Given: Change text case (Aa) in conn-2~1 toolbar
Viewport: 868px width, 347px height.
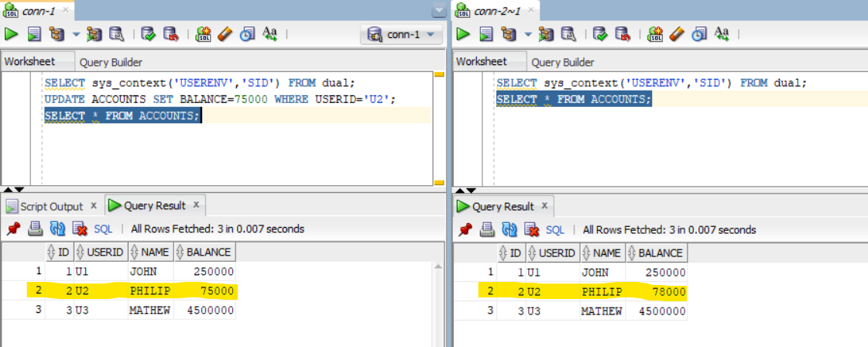Looking at the screenshot, I should point(722,34).
